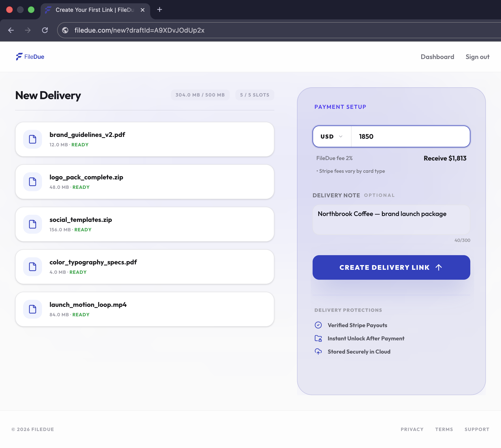
Task: Click the 40/300 character counter
Action: pyautogui.click(x=462, y=240)
